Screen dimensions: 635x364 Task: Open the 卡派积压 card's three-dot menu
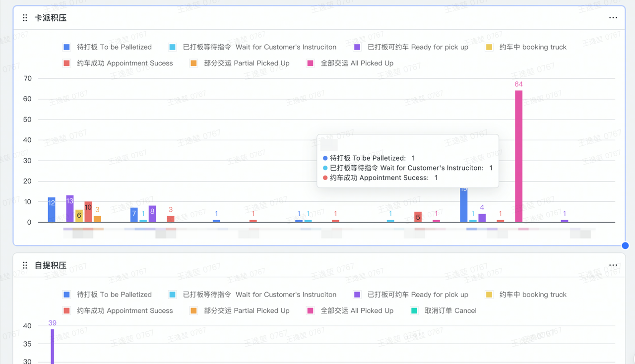click(613, 18)
